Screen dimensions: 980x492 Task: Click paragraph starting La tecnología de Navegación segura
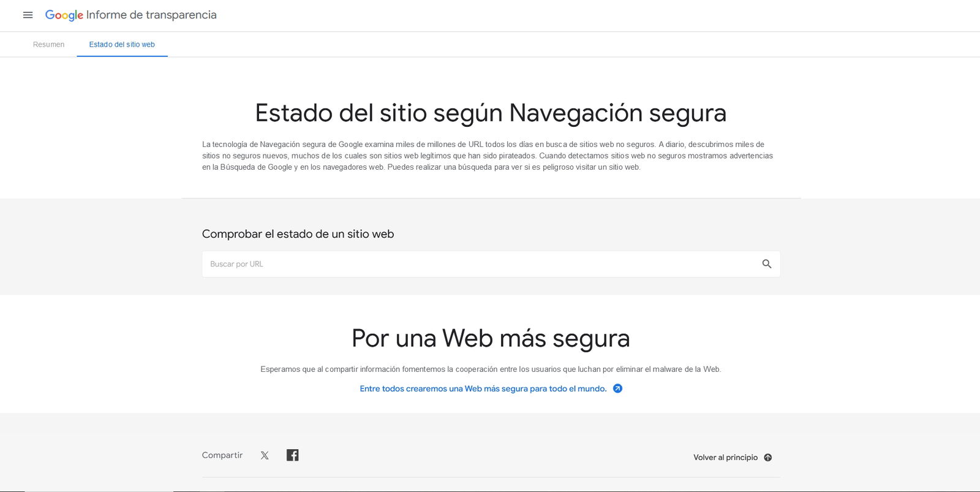click(488, 156)
